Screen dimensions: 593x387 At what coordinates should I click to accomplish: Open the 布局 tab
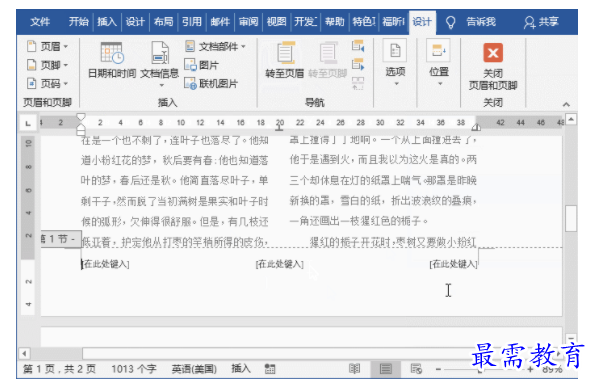[x=163, y=22]
